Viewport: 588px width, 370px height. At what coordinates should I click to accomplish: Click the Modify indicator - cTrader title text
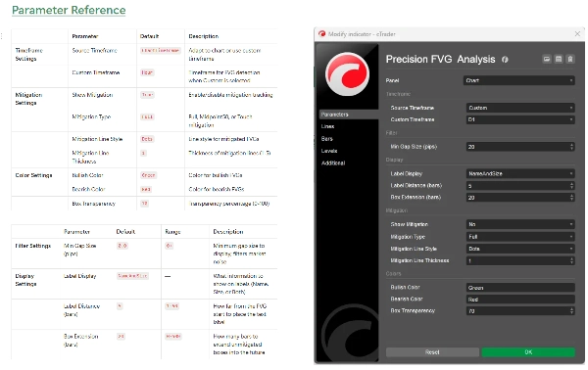tap(362, 34)
